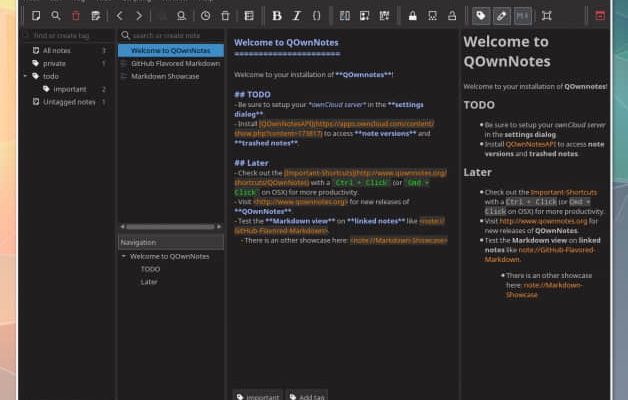Click Later heading in preview pane

pyautogui.click(x=477, y=172)
